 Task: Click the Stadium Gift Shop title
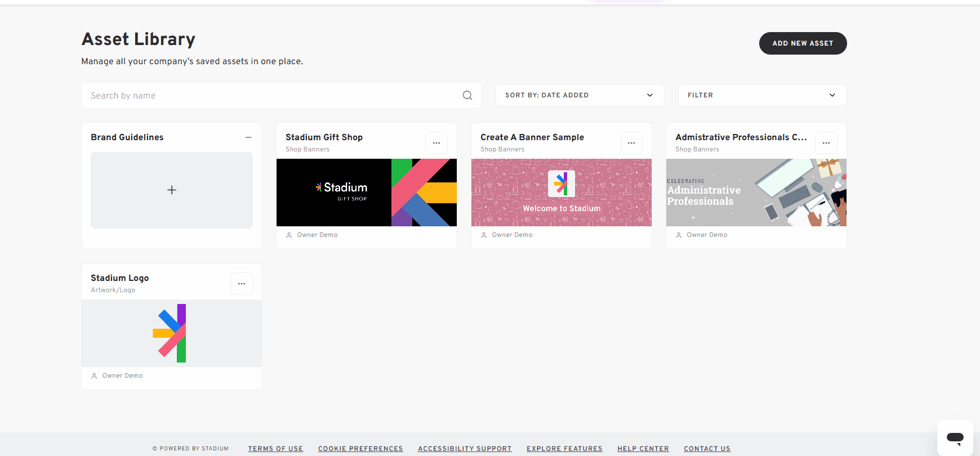coord(324,137)
